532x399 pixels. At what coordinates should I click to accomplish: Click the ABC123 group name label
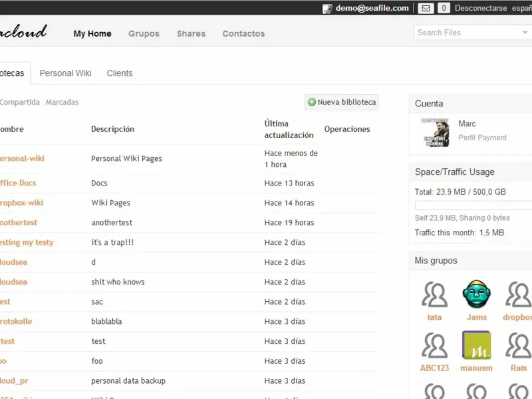click(x=434, y=368)
